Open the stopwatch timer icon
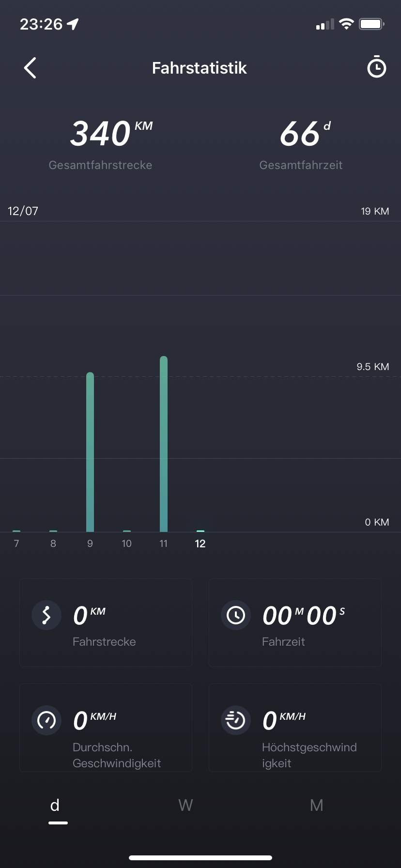The image size is (401, 868). (376, 67)
